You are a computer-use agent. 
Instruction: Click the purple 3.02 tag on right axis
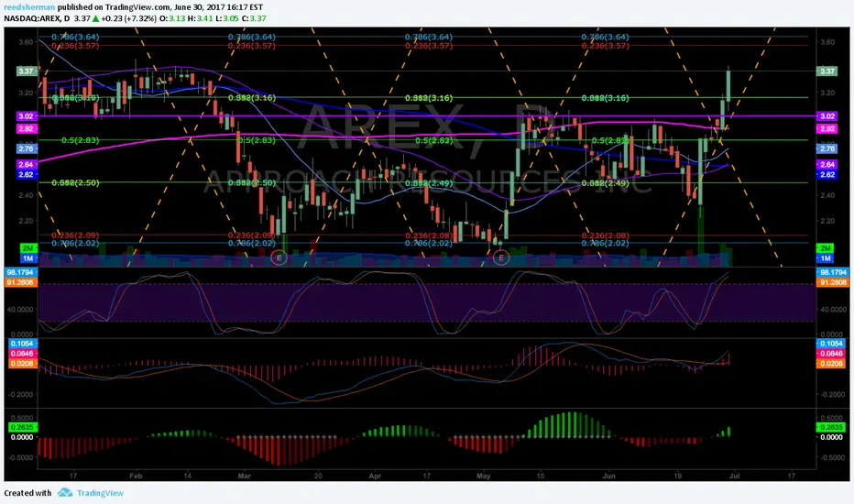coord(827,116)
